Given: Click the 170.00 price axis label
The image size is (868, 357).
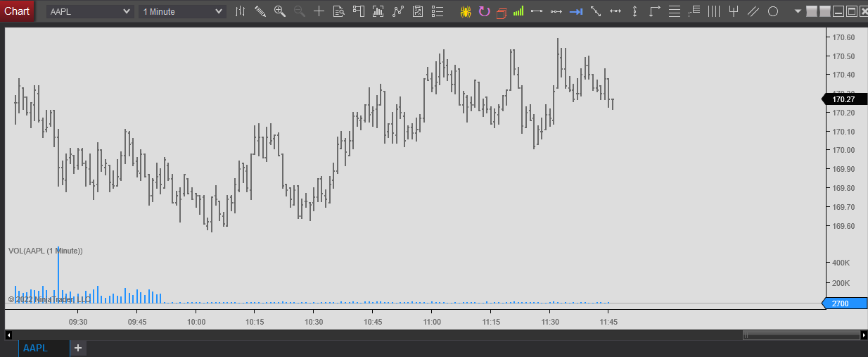Looking at the screenshot, I should [843, 150].
